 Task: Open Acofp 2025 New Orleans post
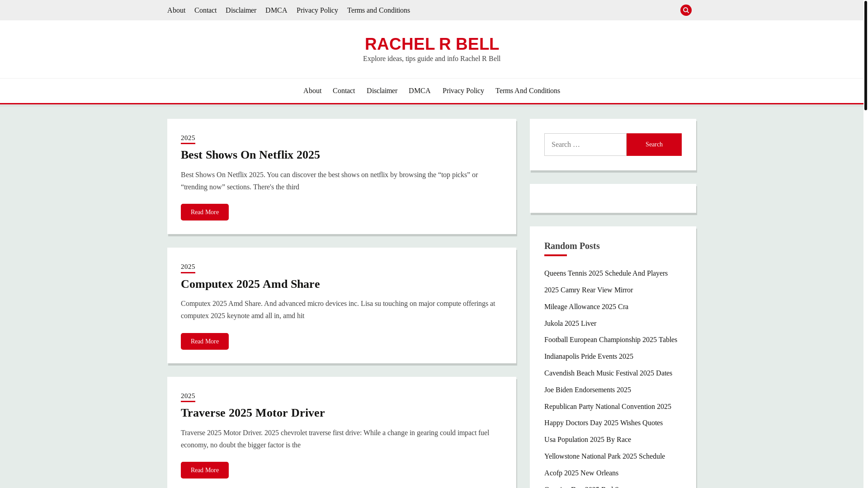(x=581, y=473)
